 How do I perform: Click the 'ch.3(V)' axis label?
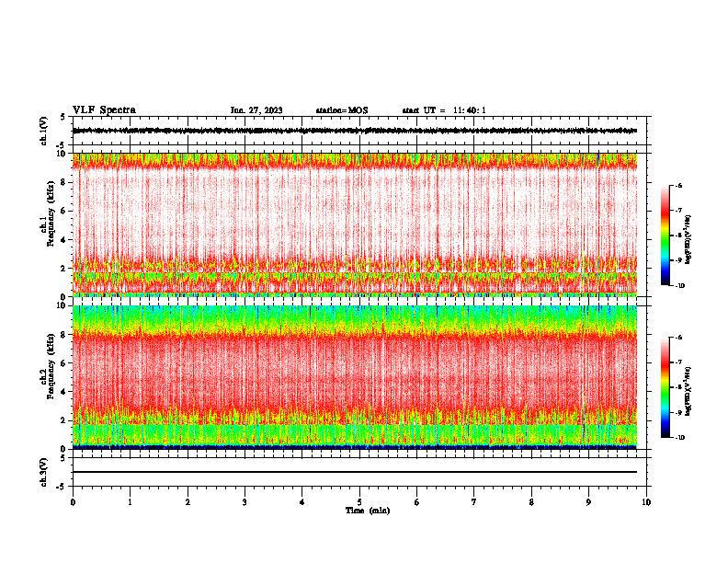tap(44, 472)
